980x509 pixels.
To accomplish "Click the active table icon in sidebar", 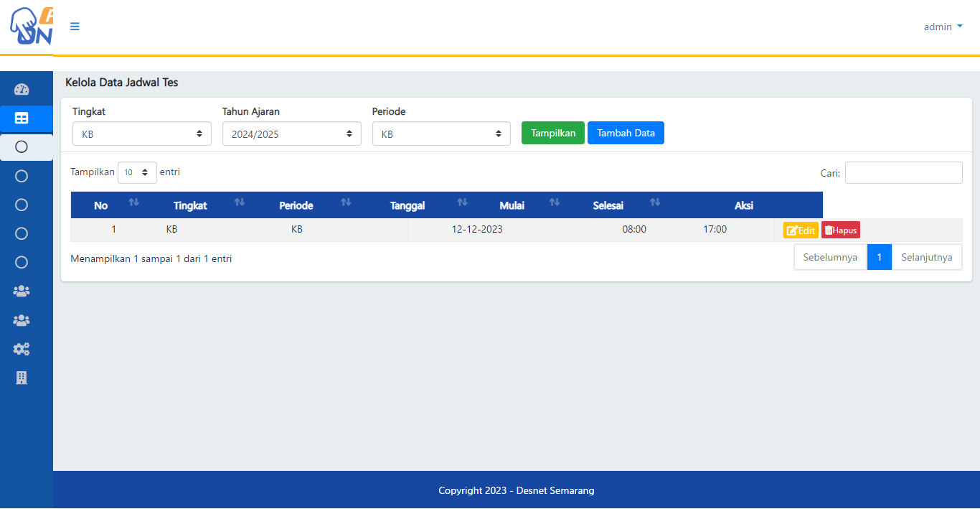I will pyautogui.click(x=22, y=118).
